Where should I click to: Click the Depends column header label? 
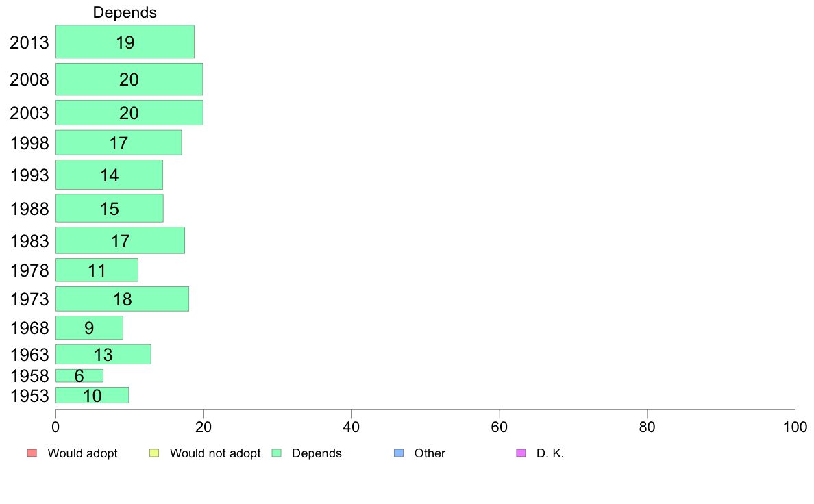tap(125, 12)
